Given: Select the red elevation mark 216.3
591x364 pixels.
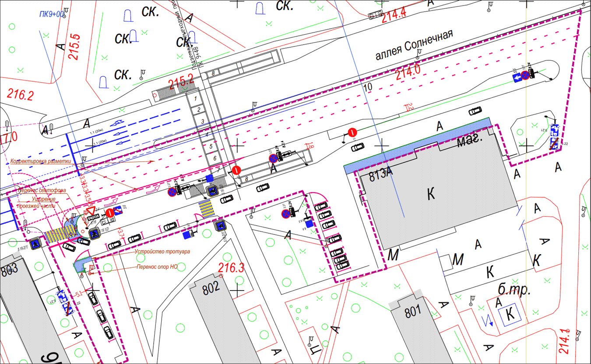Looking at the screenshot, I should coord(231,268).
